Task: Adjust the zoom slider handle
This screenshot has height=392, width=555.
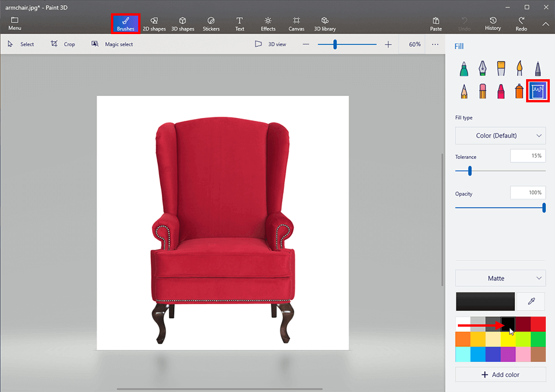Action: (335, 45)
